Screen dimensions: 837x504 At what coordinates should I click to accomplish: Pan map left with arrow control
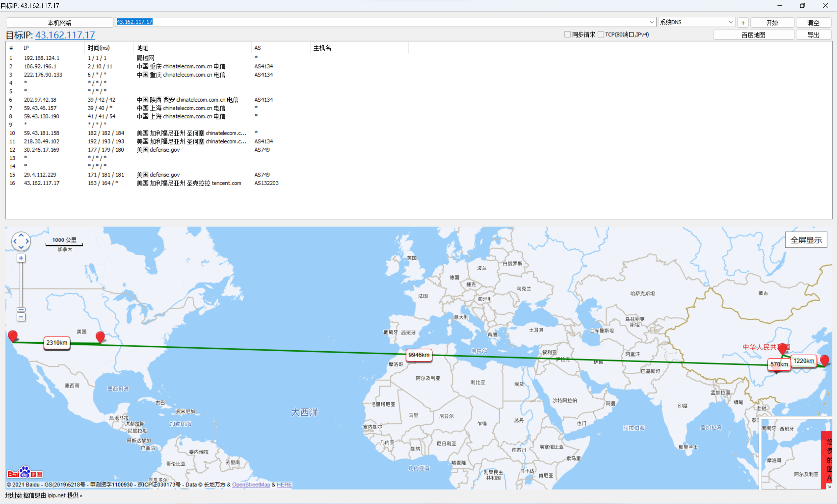click(15, 241)
